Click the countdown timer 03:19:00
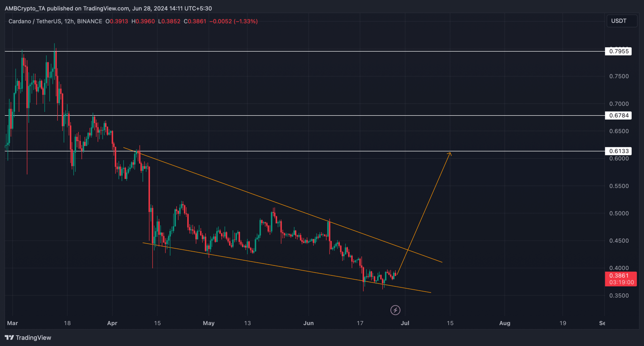Screen dimensions: 644x346 pyautogui.click(x=621, y=282)
